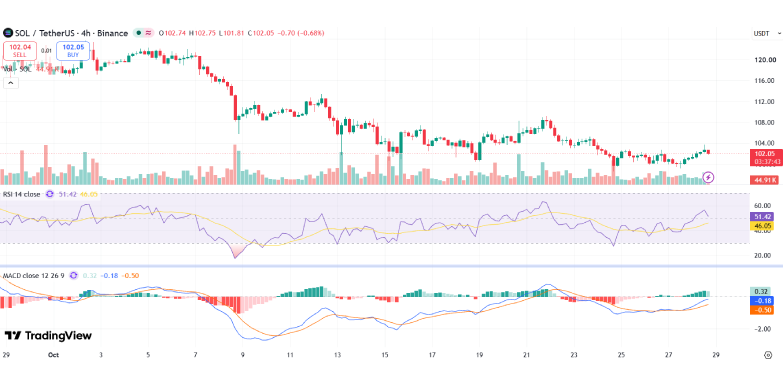Click 120.00 on the price axis
The height and width of the screenshot is (388, 783).
[765, 59]
